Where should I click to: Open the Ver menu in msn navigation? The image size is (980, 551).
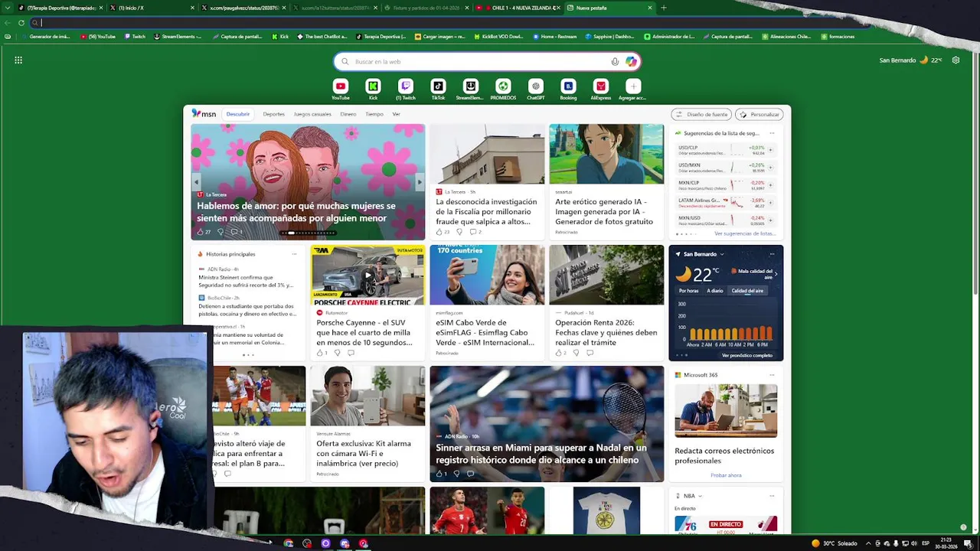point(396,114)
